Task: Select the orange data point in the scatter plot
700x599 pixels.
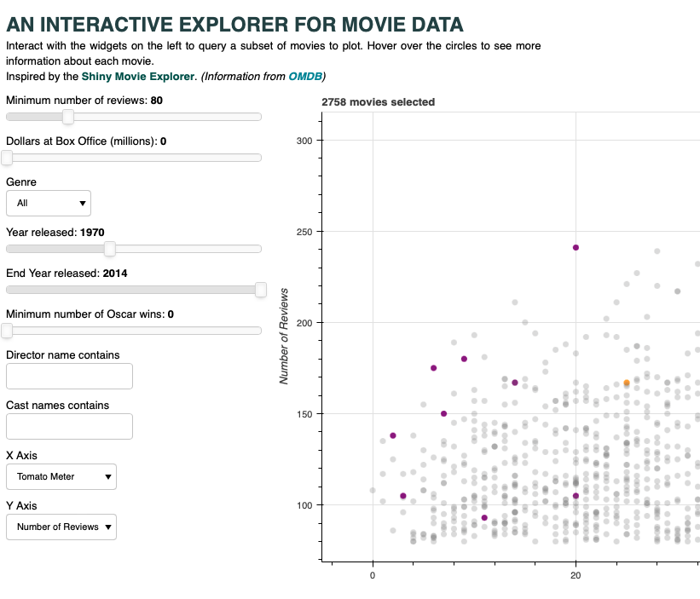Action: pos(626,383)
